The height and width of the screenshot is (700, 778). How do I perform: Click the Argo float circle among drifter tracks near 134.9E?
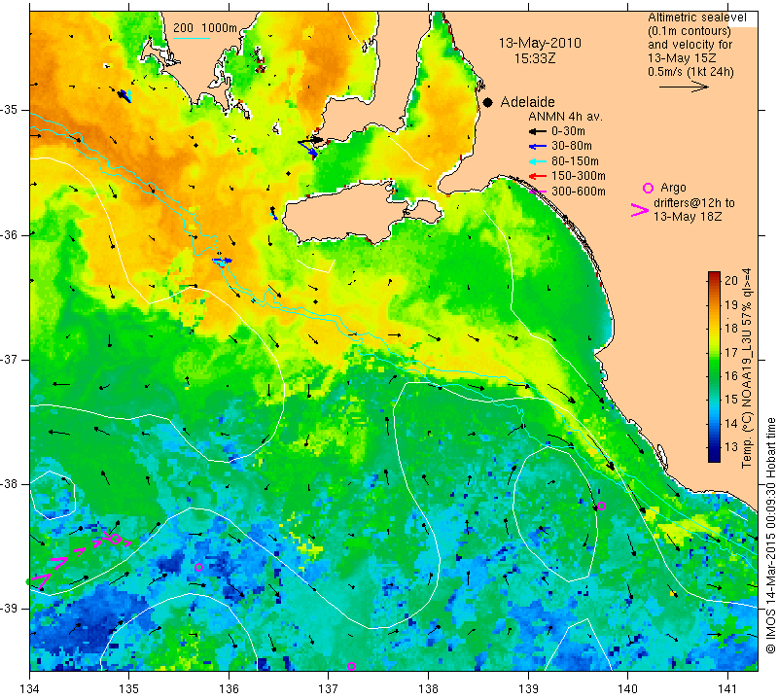pos(115,540)
